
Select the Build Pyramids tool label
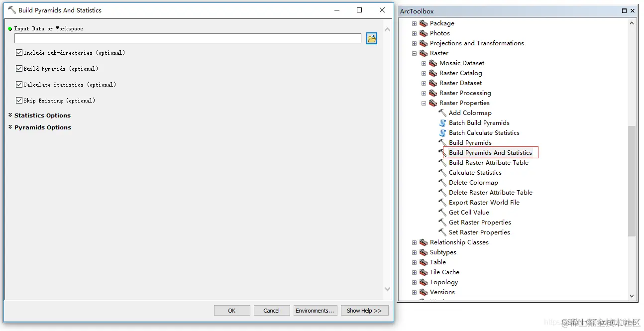point(470,143)
